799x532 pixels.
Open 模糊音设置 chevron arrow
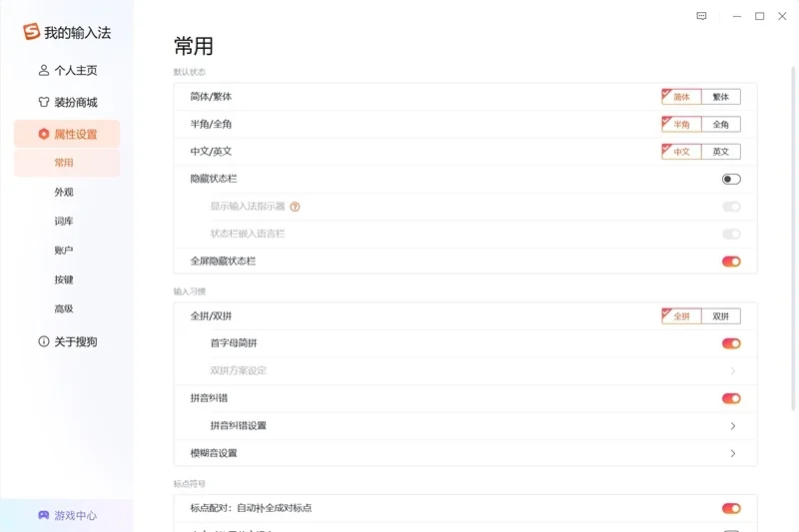tap(733, 453)
